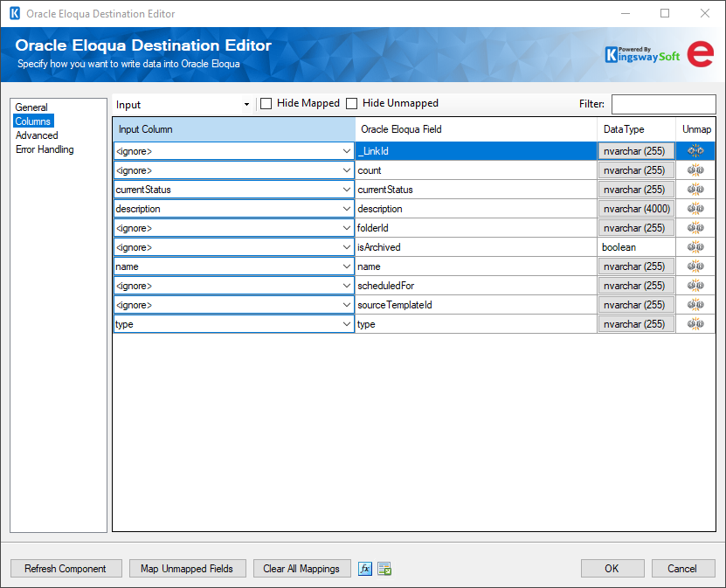
Task: Click the KingswaySoft logo
Action: point(642,55)
